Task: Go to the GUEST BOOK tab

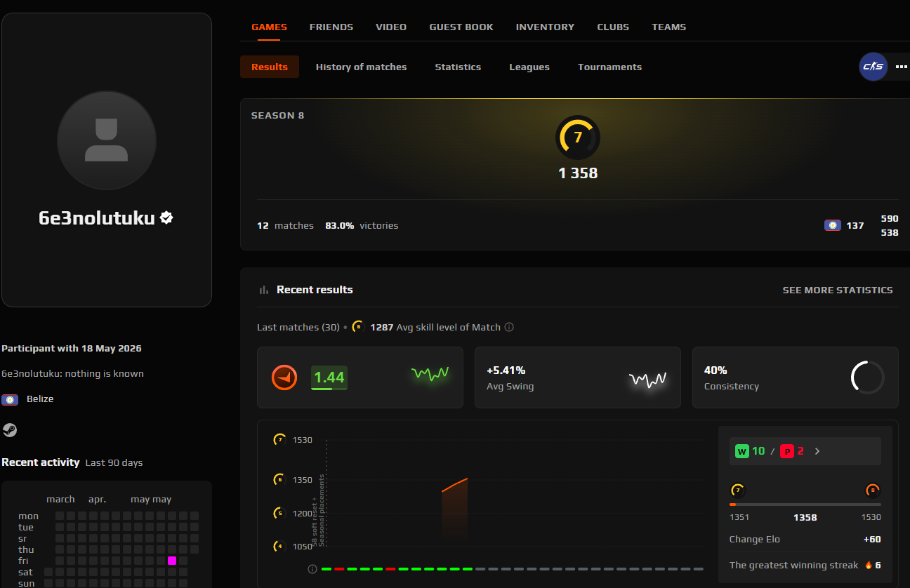Action: 461,27
